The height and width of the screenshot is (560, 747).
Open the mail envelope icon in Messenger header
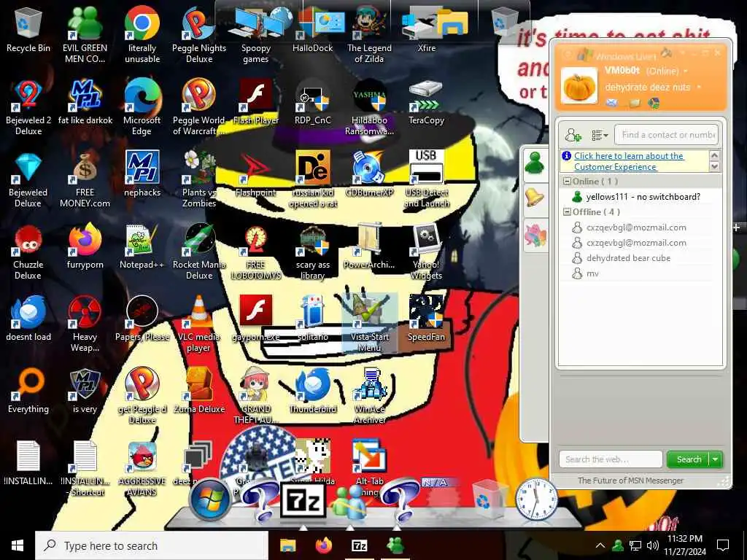coord(612,102)
